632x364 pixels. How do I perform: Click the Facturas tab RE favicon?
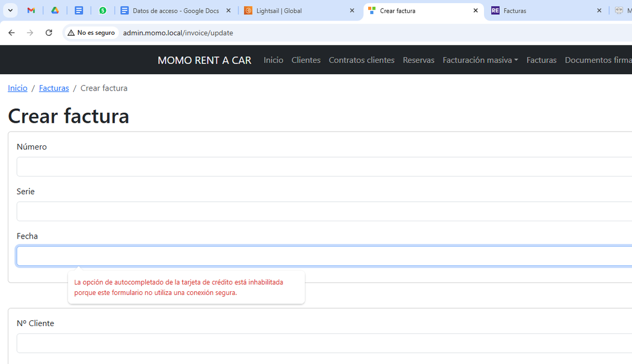click(495, 11)
